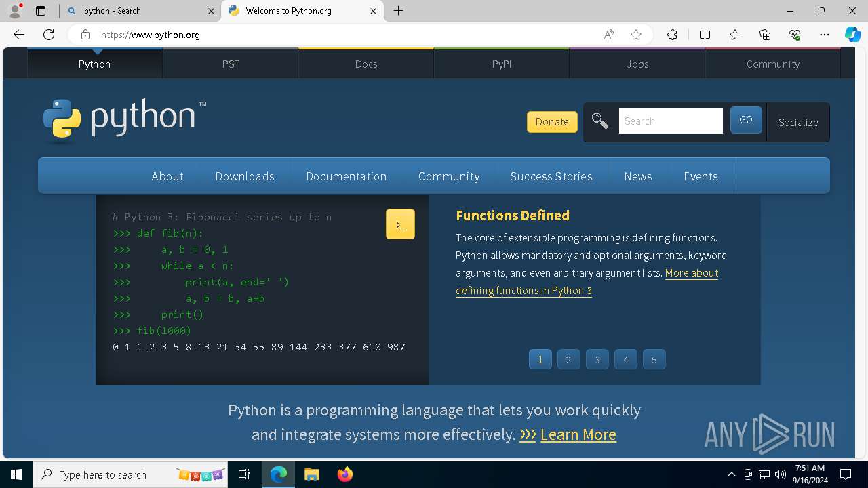Open the Downloads menu

pos(245,176)
